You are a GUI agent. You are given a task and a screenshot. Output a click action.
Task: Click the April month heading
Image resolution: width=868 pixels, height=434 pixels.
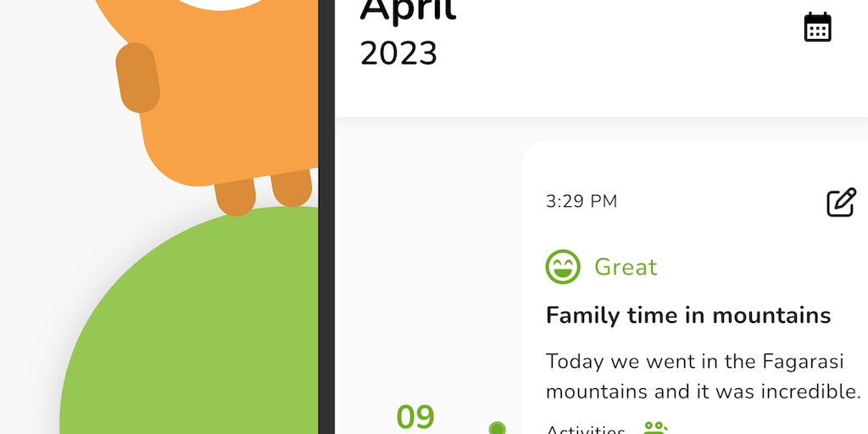coord(409,10)
